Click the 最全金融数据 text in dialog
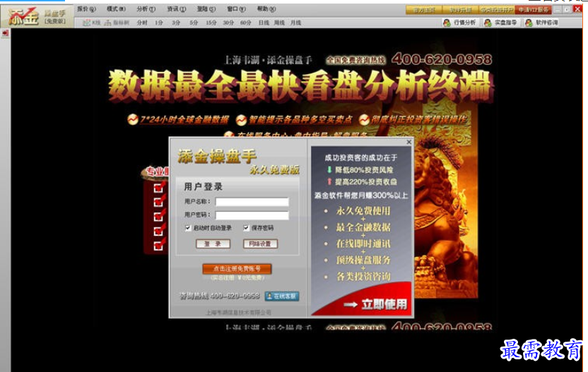 tap(363, 227)
